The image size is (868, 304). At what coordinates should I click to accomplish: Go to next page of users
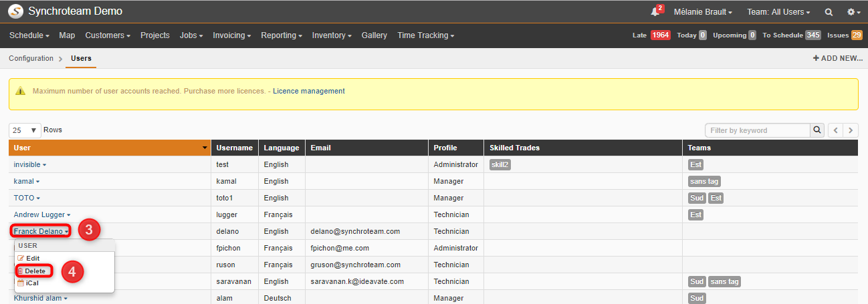[851, 130]
